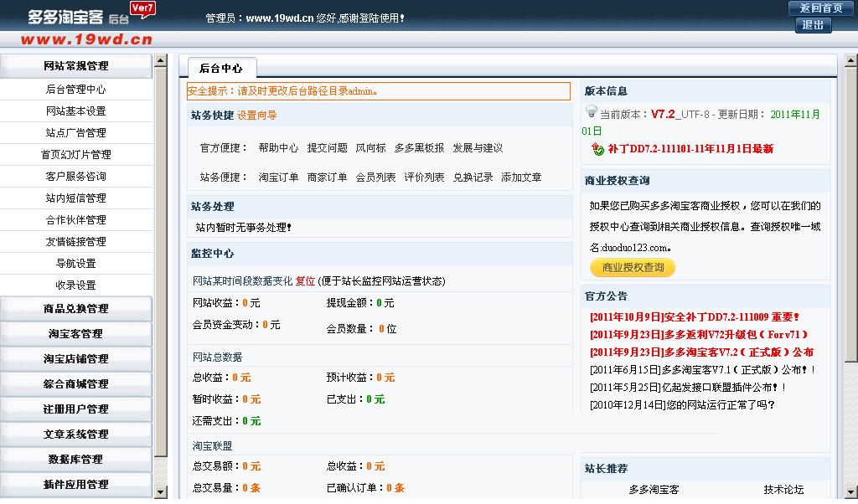Select the 后台中心 tab
The width and height of the screenshot is (858, 504).
tap(221, 69)
